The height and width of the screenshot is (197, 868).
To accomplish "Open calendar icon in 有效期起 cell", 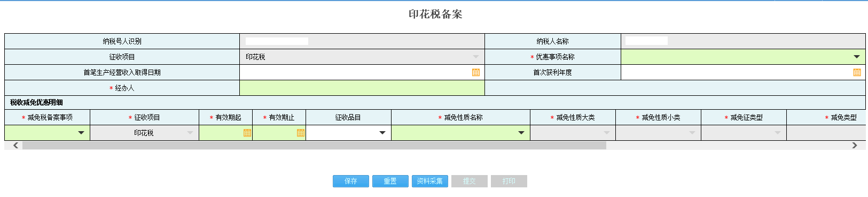I will (247, 133).
